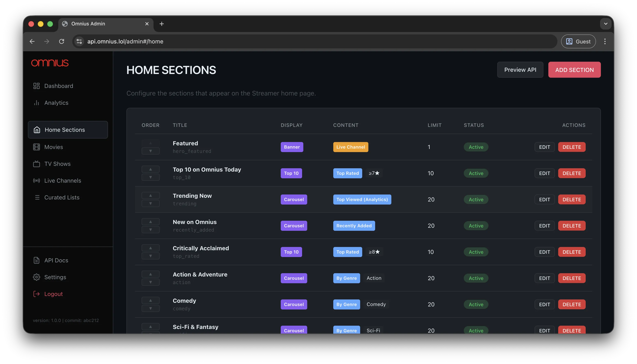This screenshot has height=364, width=637.
Task: Open API Docs using the document icon
Action: point(37,260)
